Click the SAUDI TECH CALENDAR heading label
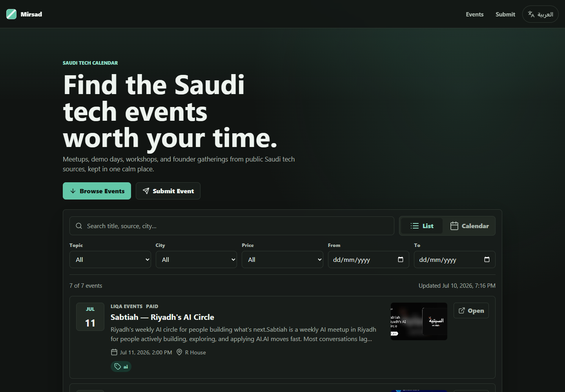This screenshot has width=565, height=392. [x=90, y=63]
